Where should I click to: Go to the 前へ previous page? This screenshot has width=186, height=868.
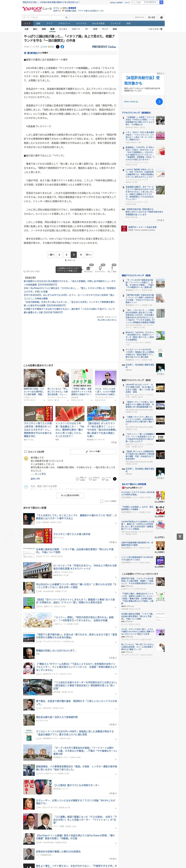pos(51,255)
